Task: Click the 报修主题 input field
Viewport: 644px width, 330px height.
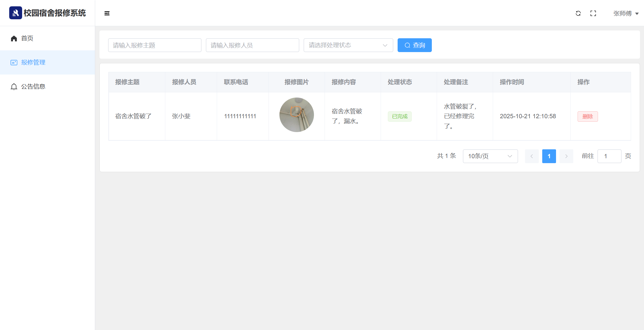Action: tap(155, 45)
